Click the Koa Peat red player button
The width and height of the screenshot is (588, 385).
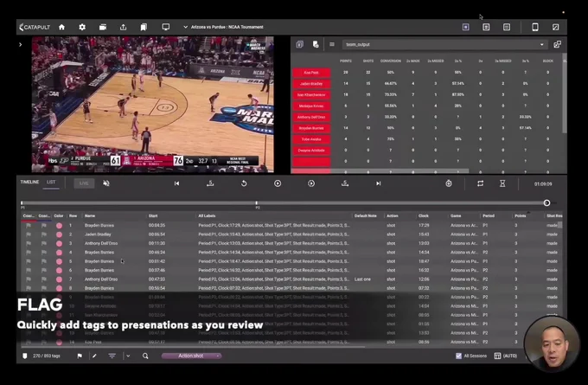coord(311,73)
